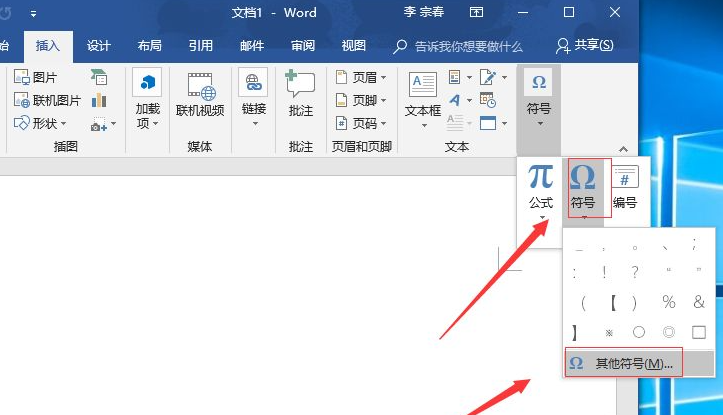Open the 引用 (References) tab
Viewport: 723px width, 415px height.
[201, 46]
